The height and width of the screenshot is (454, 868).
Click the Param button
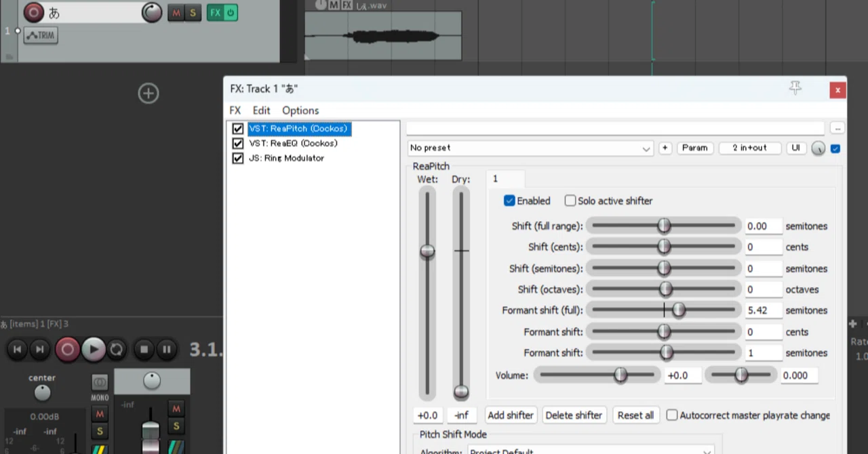tap(695, 148)
